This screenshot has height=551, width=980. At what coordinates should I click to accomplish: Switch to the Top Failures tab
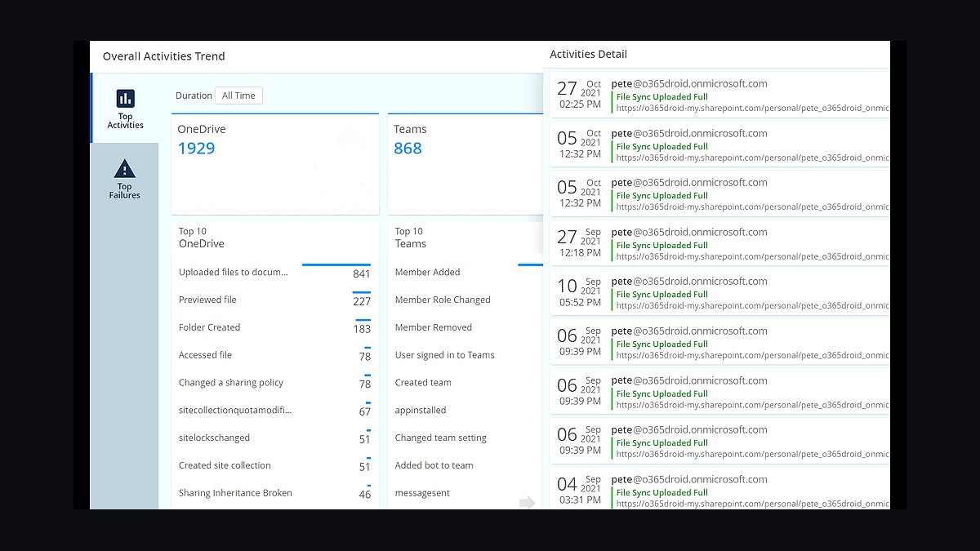(124, 179)
